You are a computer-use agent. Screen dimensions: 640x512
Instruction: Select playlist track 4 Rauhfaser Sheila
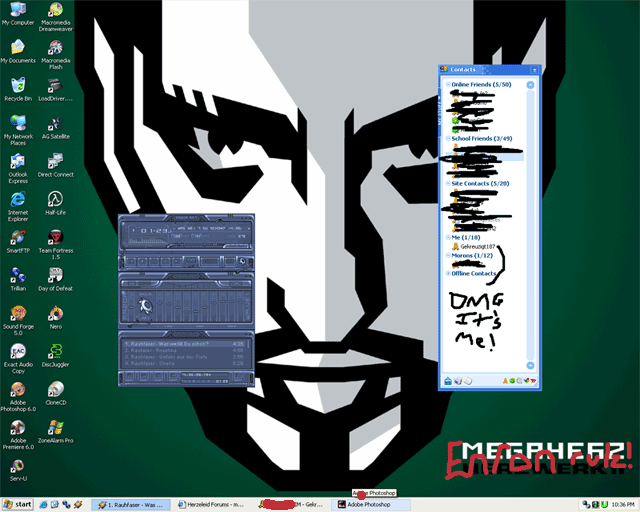pos(184,363)
